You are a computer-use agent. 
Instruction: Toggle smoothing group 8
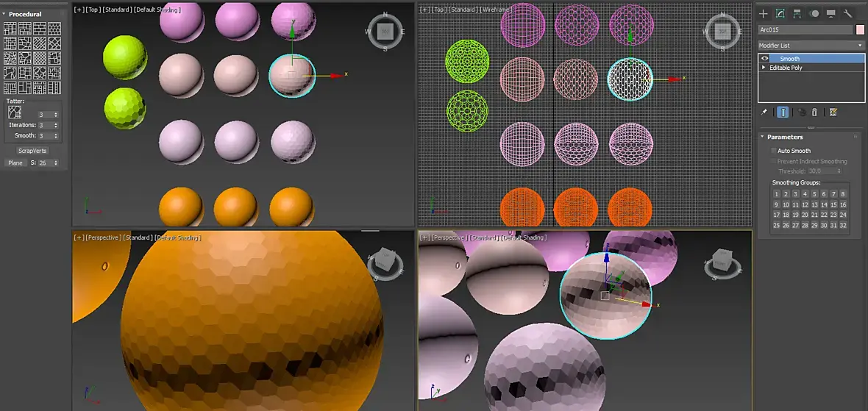point(843,194)
